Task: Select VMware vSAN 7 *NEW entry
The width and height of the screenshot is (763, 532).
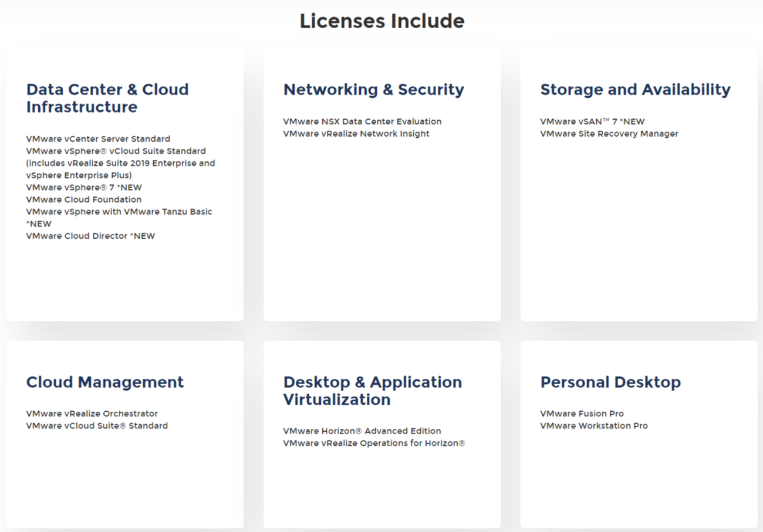Action: point(592,121)
